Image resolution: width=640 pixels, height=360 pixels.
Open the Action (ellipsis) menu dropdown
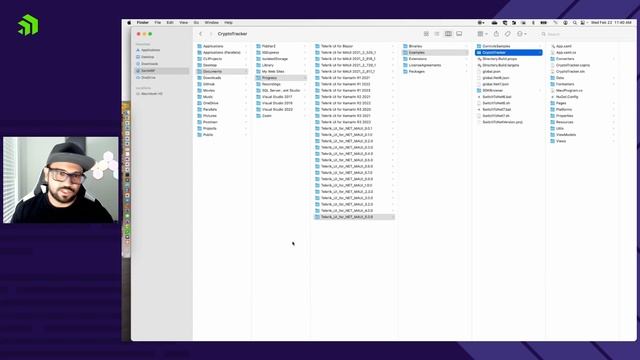click(521, 34)
